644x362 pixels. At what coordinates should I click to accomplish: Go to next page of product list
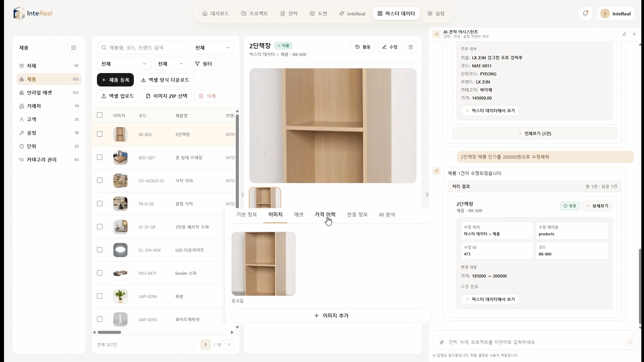point(229,345)
